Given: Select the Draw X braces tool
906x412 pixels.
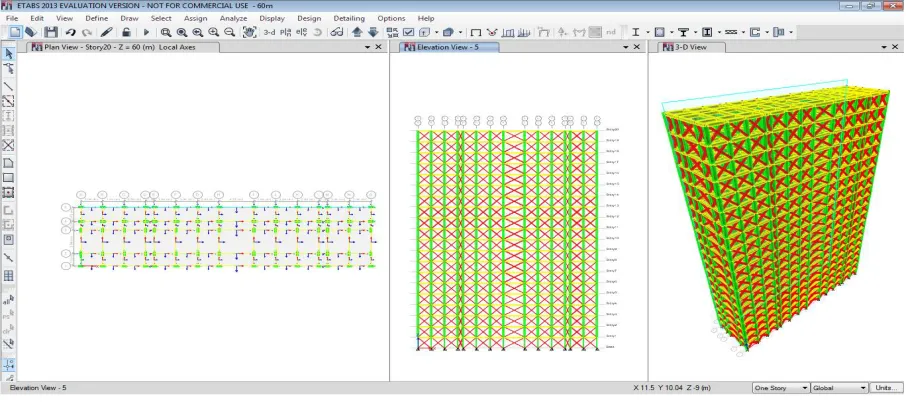Looking at the screenshot, I should click(x=9, y=146).
